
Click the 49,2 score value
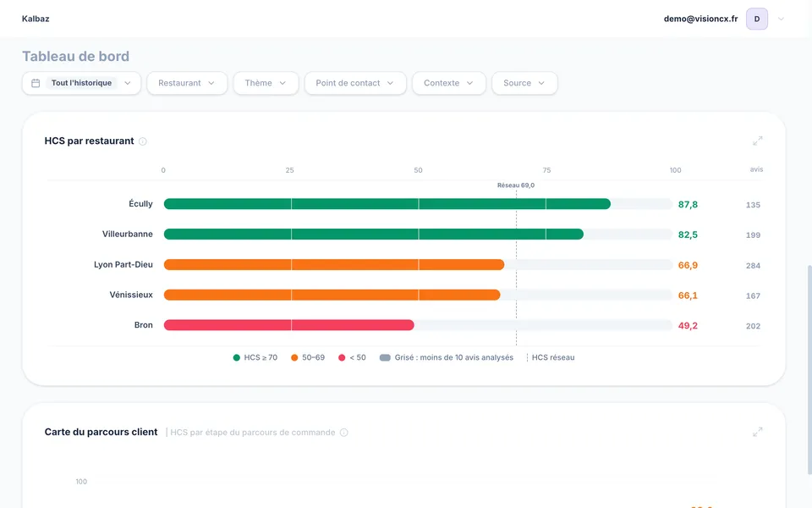[x=688, y=325]
